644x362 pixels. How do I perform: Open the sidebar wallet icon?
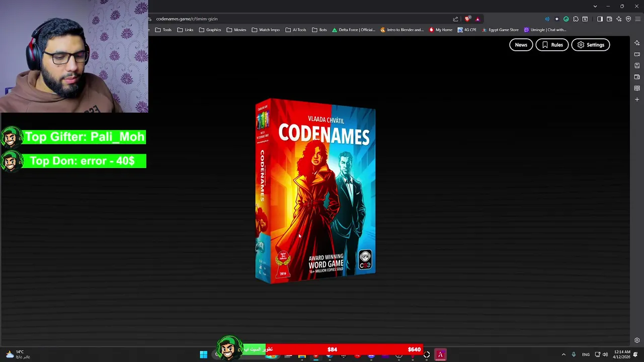[x=637, y=77]
